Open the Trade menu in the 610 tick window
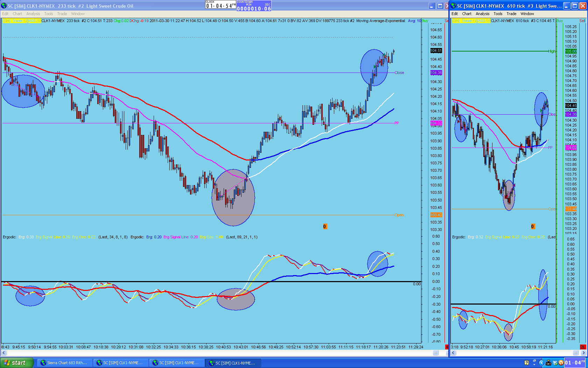 click(511, 14)
